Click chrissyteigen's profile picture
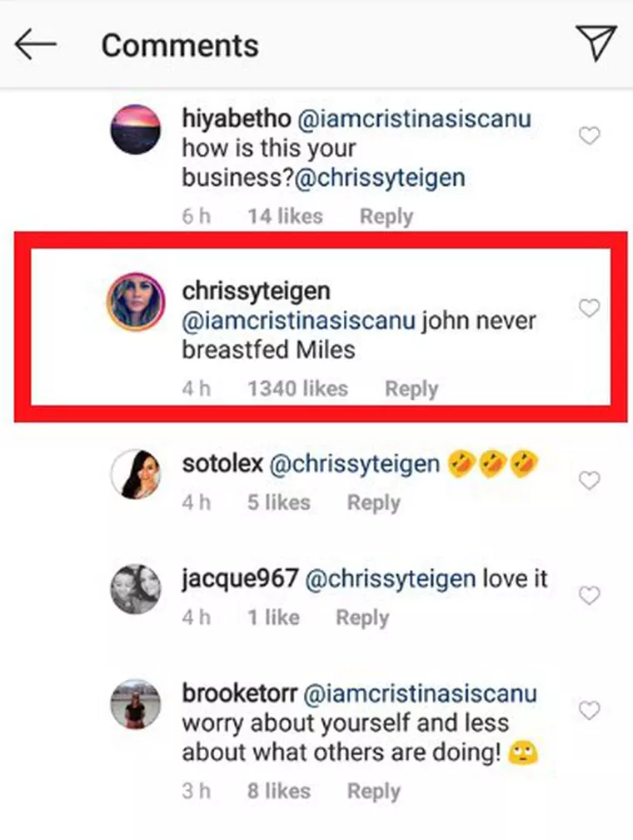Image resolution: width=633 pixels, height=840 pixels. (x=134, y=302)
